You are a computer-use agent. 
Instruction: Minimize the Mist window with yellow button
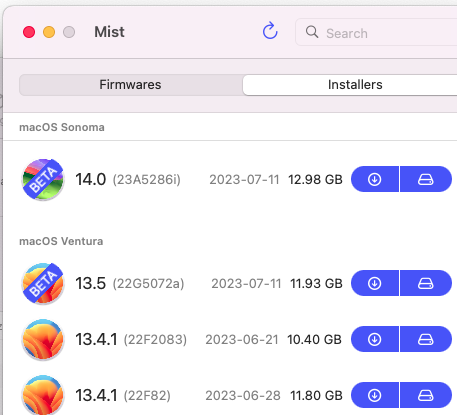(49, 32)
